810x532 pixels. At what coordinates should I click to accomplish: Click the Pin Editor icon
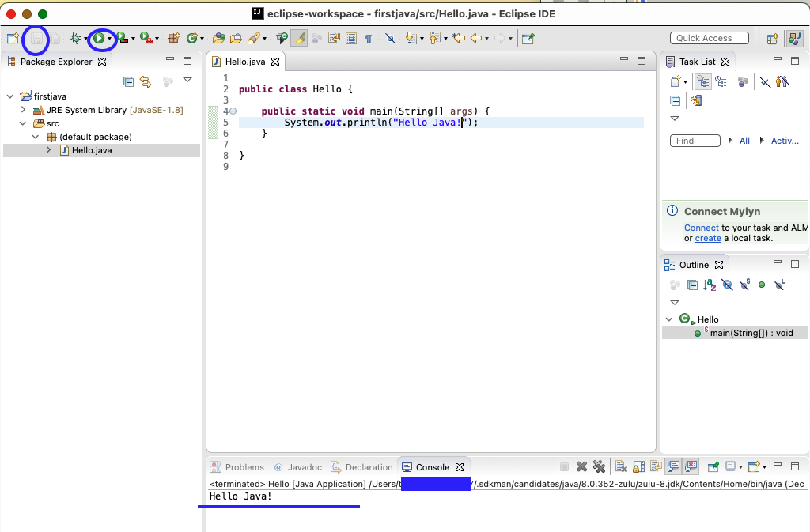tap(528, 39)
